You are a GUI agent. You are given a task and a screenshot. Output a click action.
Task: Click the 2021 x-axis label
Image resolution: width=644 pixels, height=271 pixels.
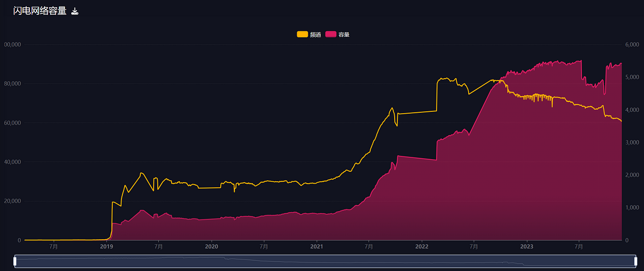point(316,247)
